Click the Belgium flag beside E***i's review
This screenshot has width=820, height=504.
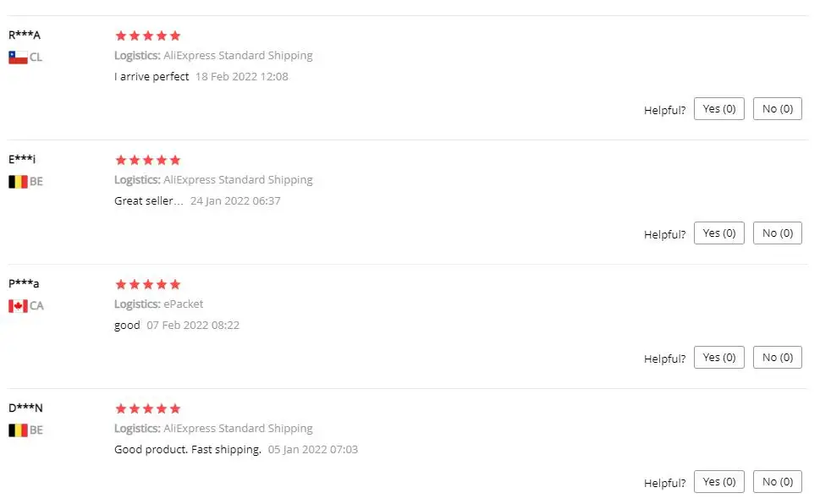18,182
